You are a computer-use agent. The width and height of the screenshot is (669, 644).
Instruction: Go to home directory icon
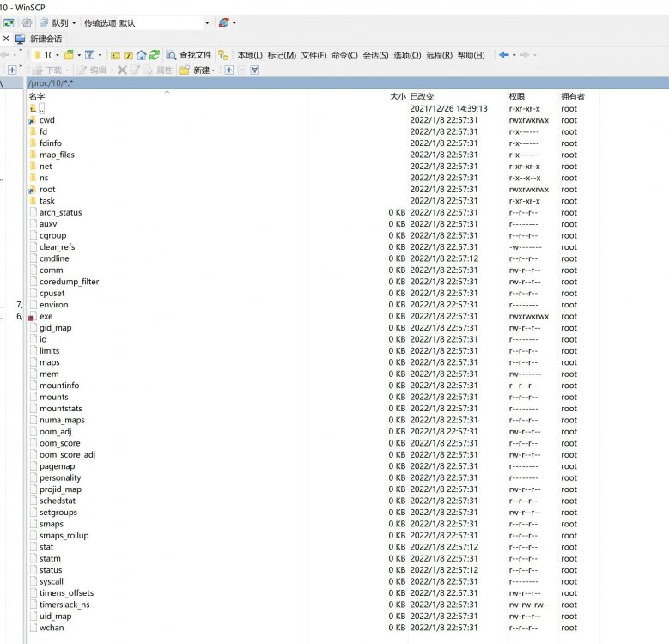click(x=142, y=55)
